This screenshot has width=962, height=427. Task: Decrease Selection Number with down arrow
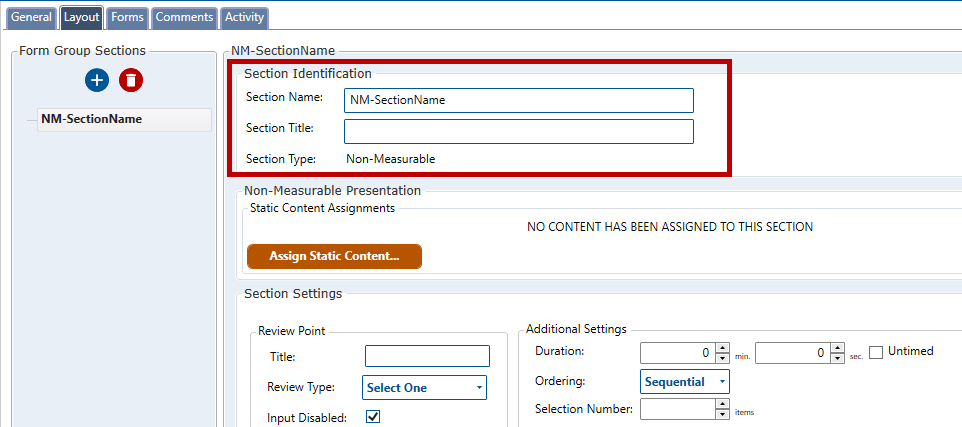pos(724,413)
